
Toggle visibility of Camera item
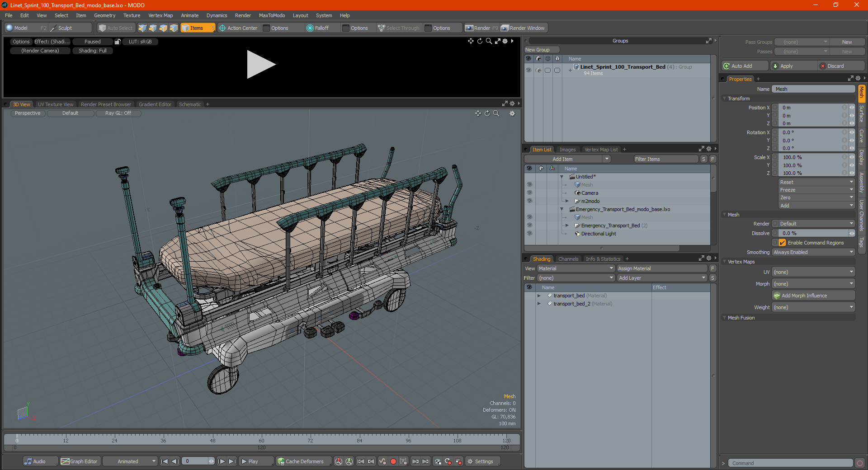click(x=529, y=193)
